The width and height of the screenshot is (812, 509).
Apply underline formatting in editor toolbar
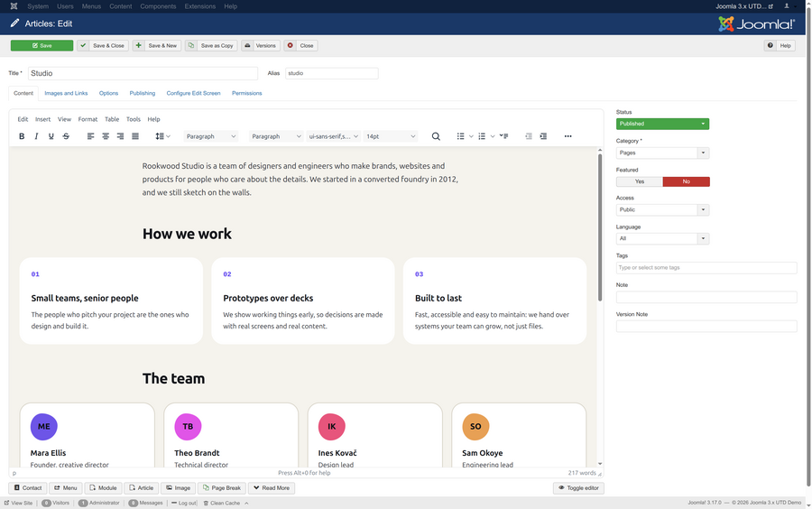click(51, 136)
